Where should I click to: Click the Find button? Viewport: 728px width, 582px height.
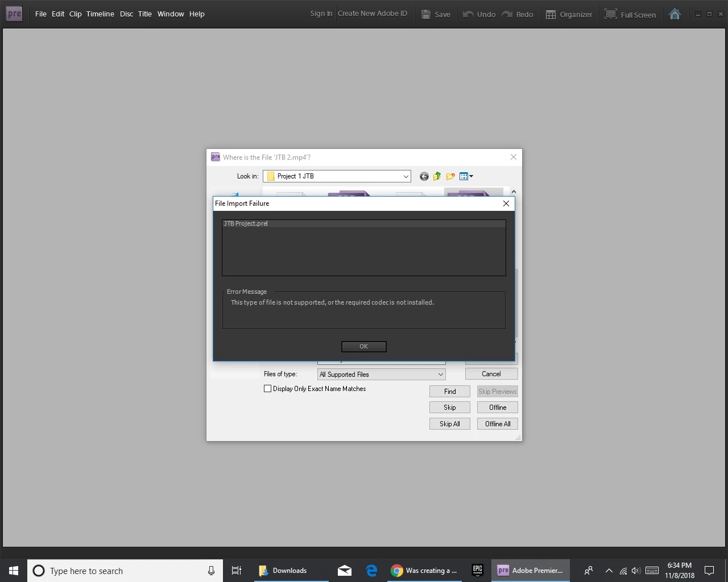[450, 392]
